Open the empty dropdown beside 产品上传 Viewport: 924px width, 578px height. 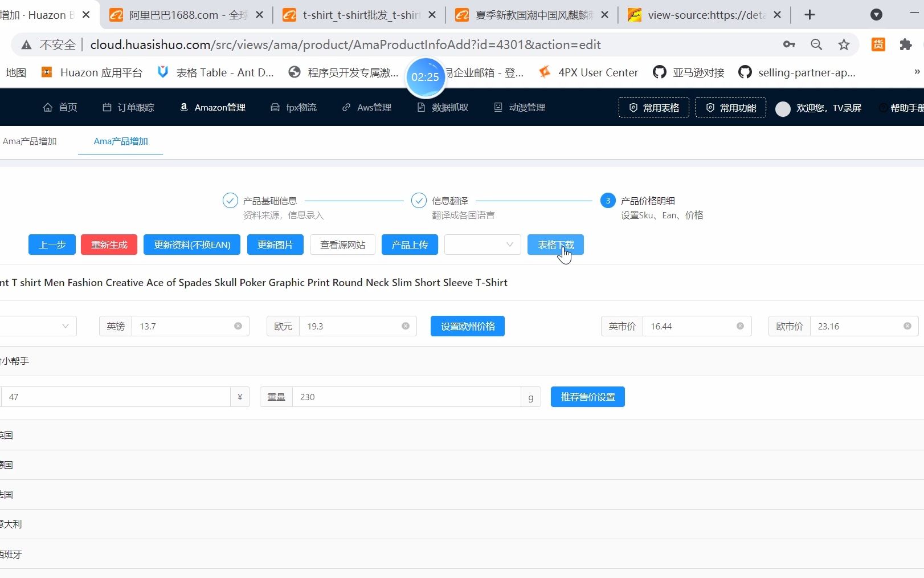(x=483, y=245)
